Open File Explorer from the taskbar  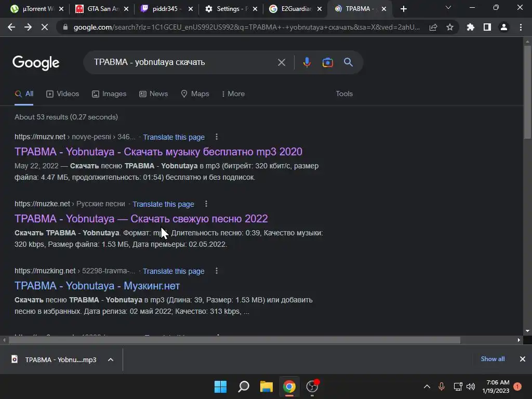(267, 387)
